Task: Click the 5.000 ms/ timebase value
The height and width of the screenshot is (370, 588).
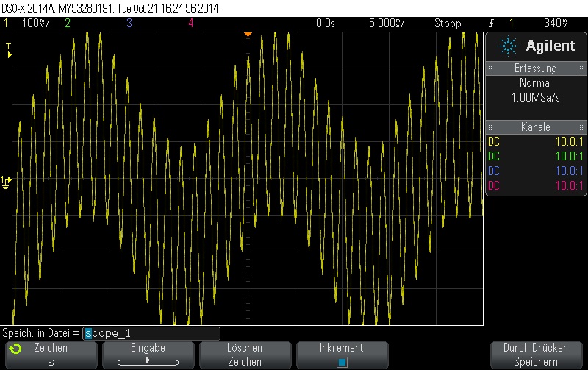Action: click(x=387, y=24)
